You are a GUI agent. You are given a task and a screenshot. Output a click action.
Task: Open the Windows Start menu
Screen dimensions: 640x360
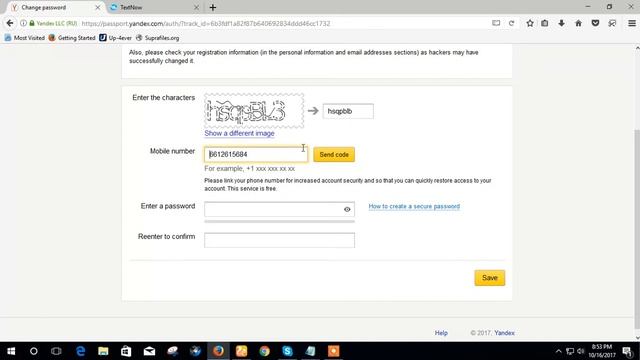click(11, 351)
